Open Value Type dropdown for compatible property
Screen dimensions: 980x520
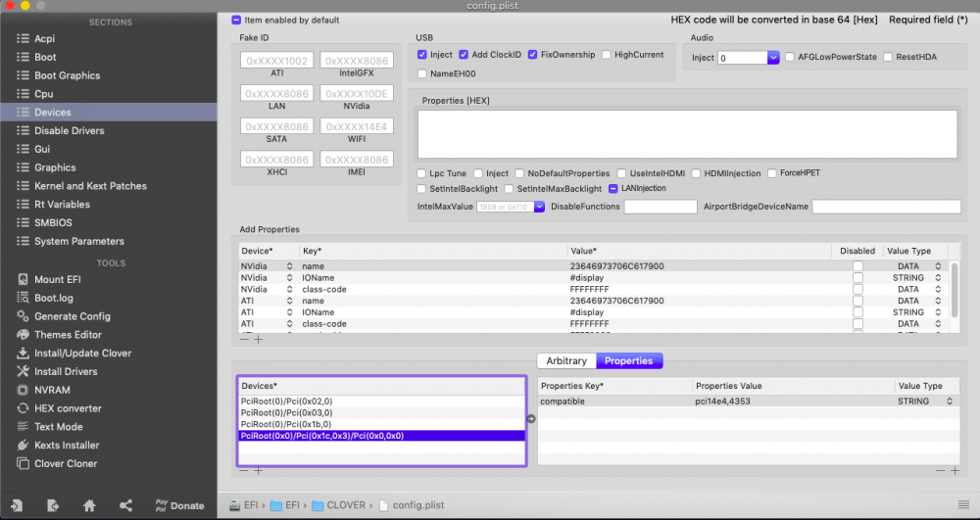tap(949, 402)
